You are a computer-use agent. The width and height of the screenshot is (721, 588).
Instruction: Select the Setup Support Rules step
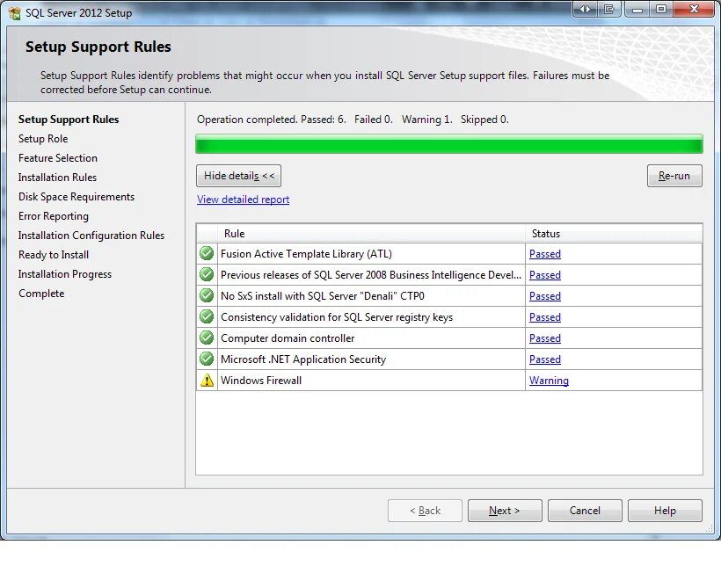pos(69,120)
